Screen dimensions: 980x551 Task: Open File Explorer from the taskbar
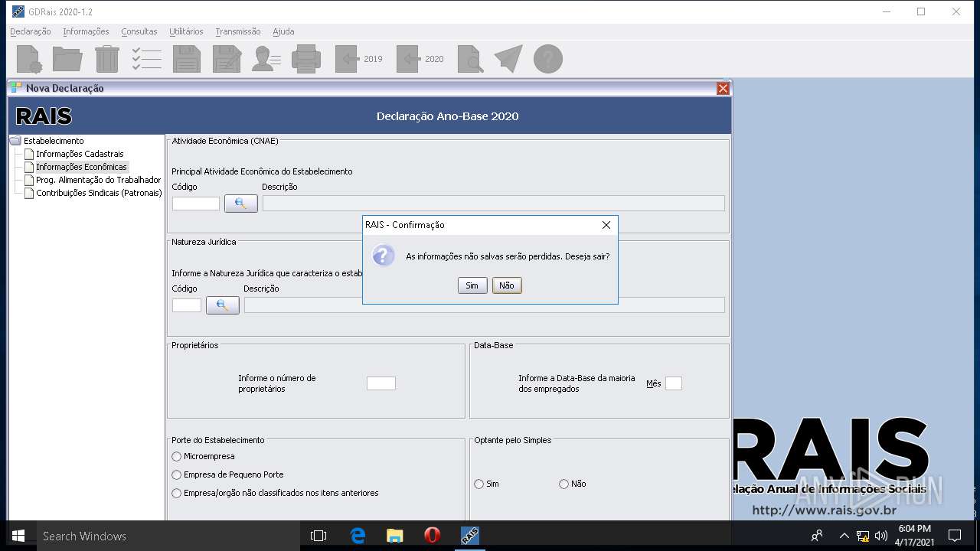[x=395, y=536]
